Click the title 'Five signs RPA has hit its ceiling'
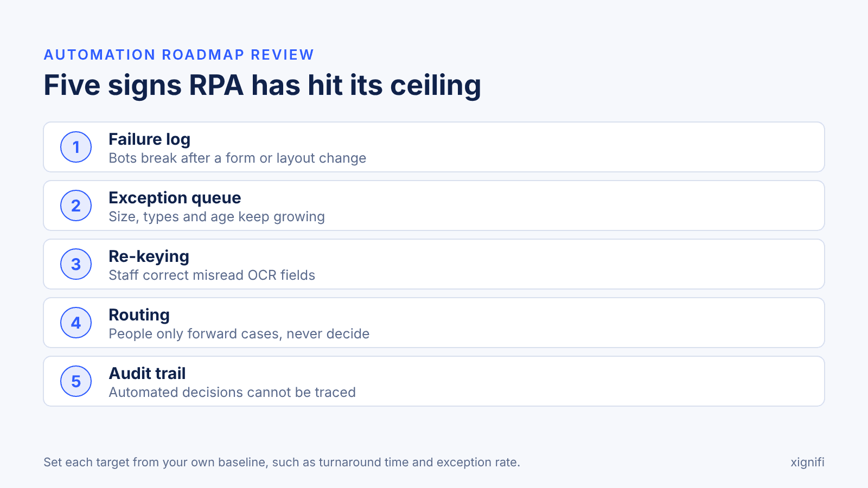 263,85
